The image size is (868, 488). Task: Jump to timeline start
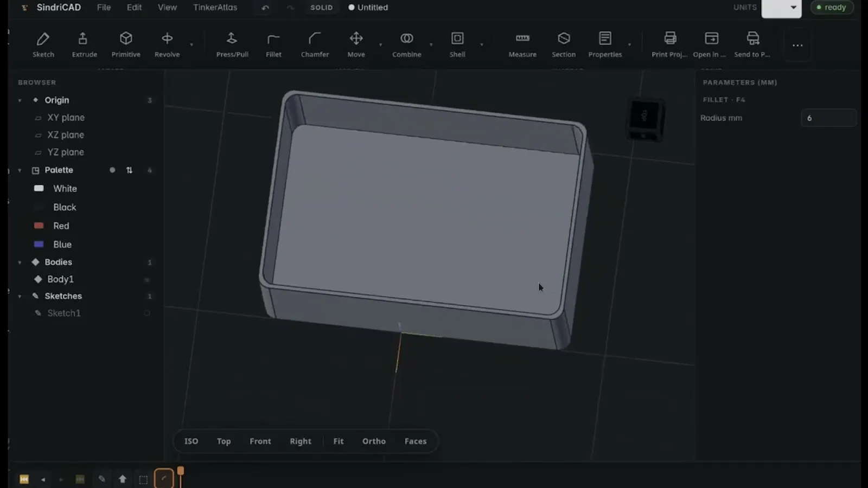[24, 479]
